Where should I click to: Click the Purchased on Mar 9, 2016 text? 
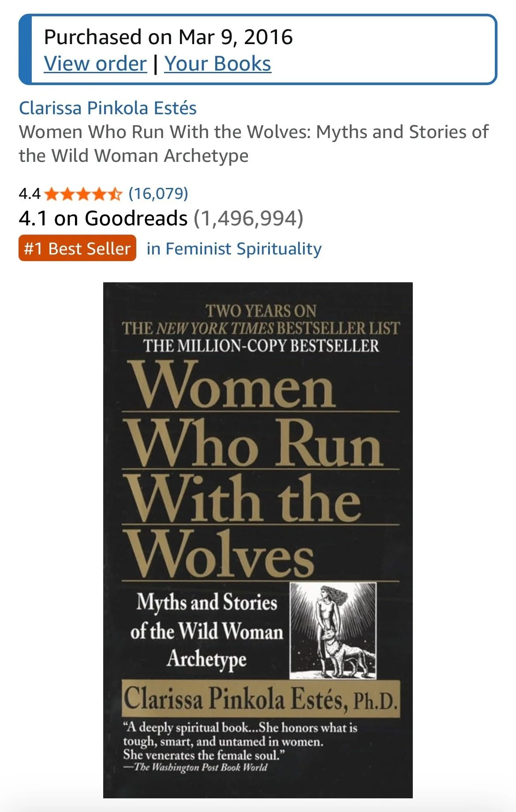pyautogui.click(x=168, y=37)
